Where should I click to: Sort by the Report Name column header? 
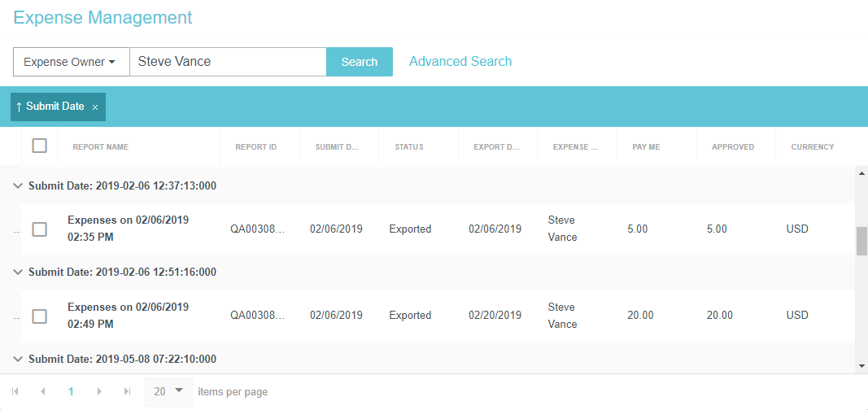tap(101, 147)
